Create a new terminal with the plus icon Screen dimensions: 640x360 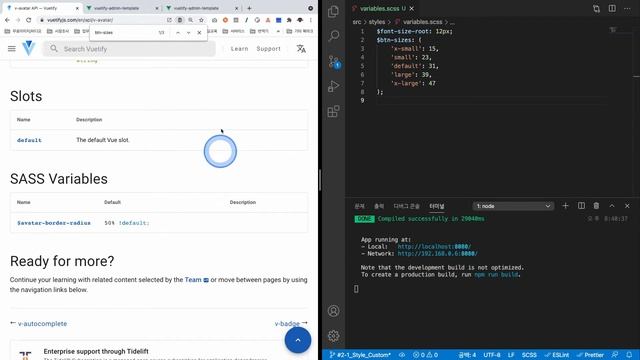[565, 206]
